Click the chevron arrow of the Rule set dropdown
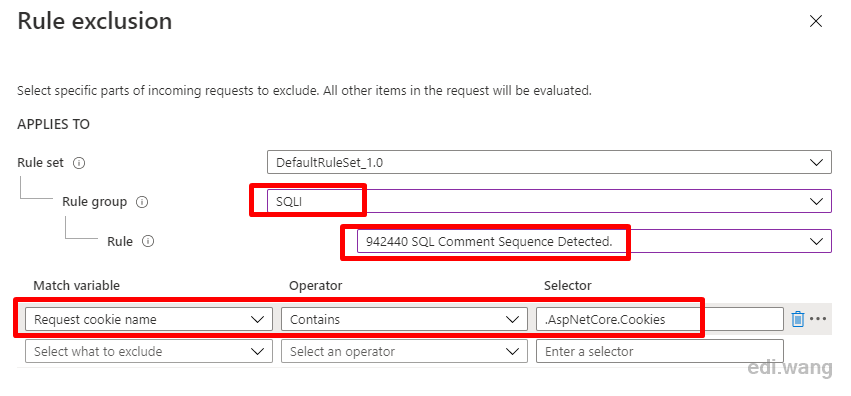The image size is (851, 396). [816, 162]
